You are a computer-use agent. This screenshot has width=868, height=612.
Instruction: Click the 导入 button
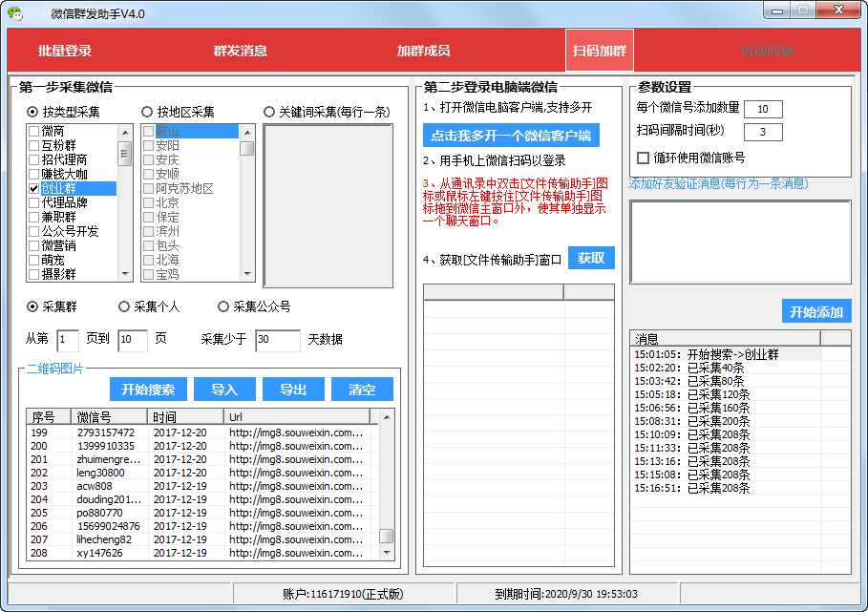224,390
